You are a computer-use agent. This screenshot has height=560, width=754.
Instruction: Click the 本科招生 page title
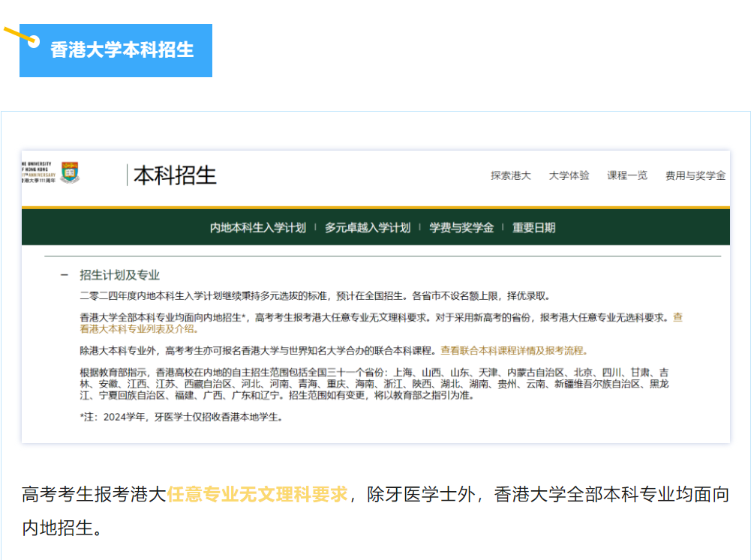175,175
